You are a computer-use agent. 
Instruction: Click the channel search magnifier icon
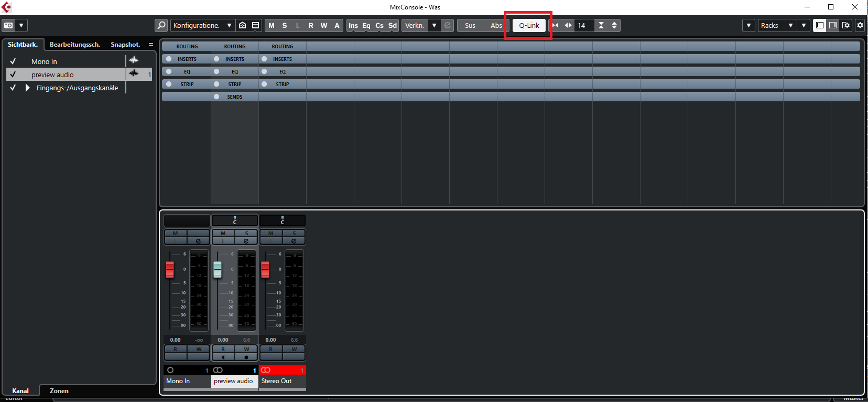pos(161,25)
